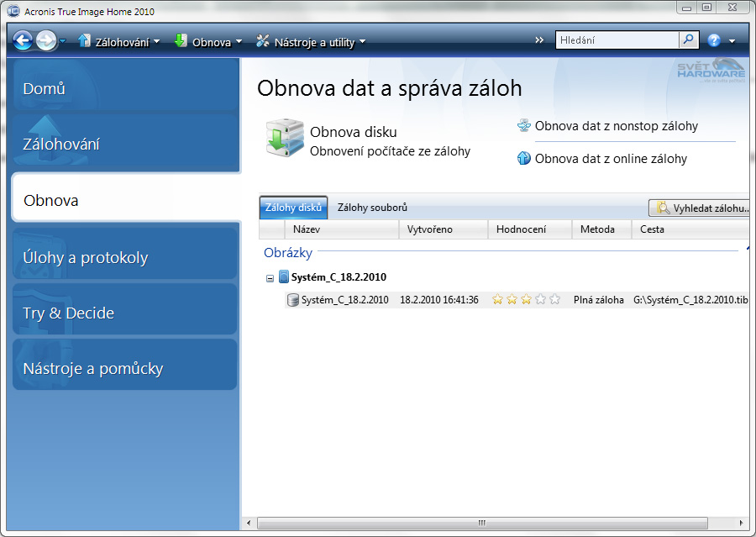Collapse the Systém_C_18.2.2010 backup group

(x=269, y=276)
